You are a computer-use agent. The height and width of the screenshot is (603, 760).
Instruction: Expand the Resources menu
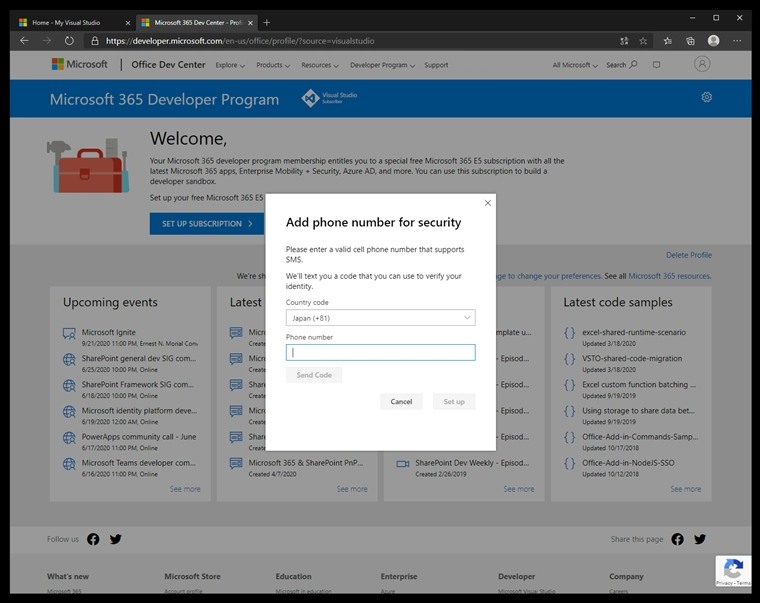click(x=320, y=65)
